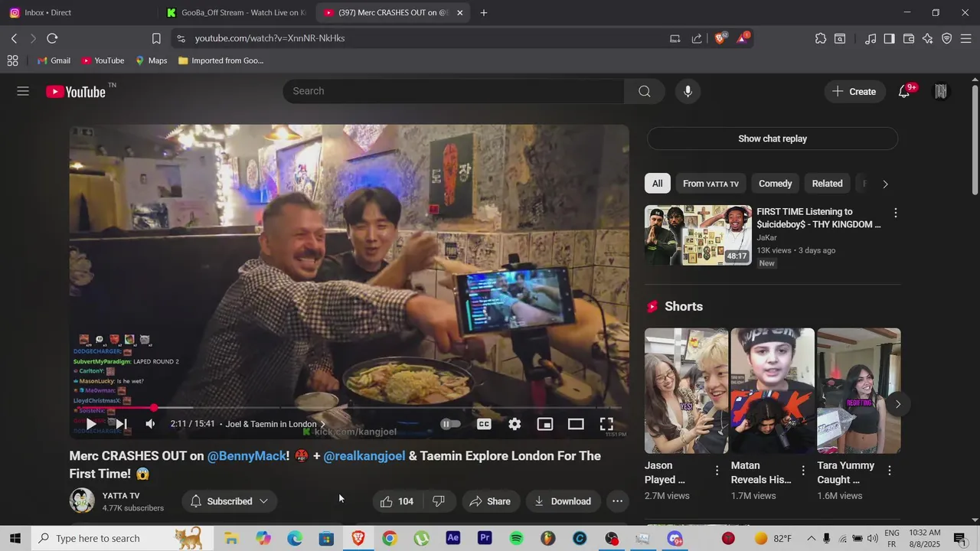Open the 'Imported from Goo...' bookmarks folder
Screen dimensions: 980x551
(x=220, y=60)
